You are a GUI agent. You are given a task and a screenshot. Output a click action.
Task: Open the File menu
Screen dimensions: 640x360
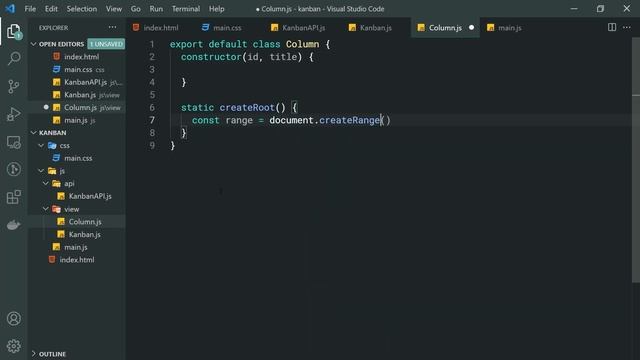[x=30, y=9]
